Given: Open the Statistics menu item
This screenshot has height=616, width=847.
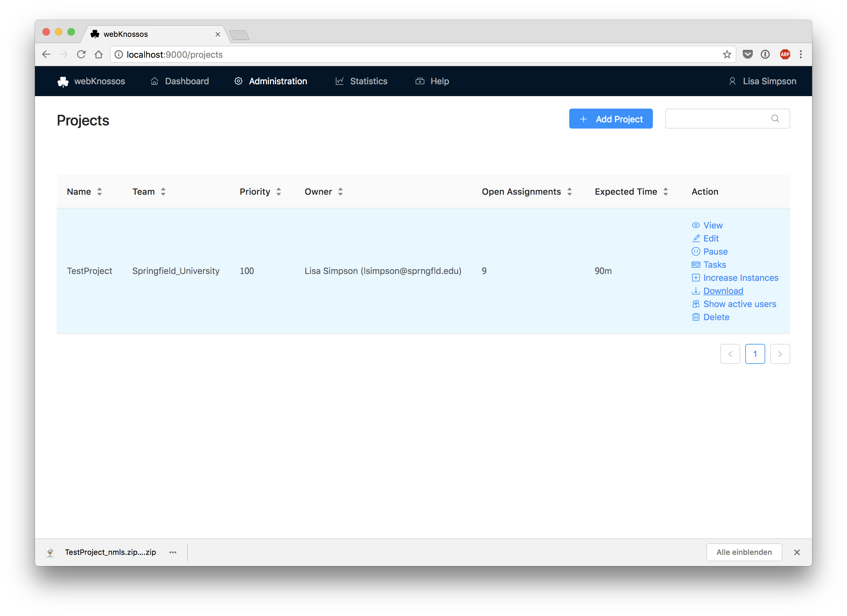Looking at the screenshot, I should click(361, 81).
